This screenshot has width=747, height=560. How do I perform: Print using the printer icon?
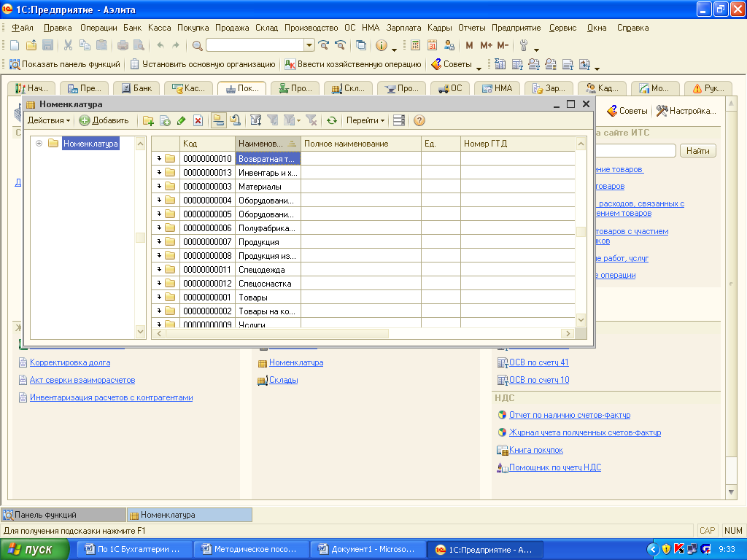click(123, 45)
